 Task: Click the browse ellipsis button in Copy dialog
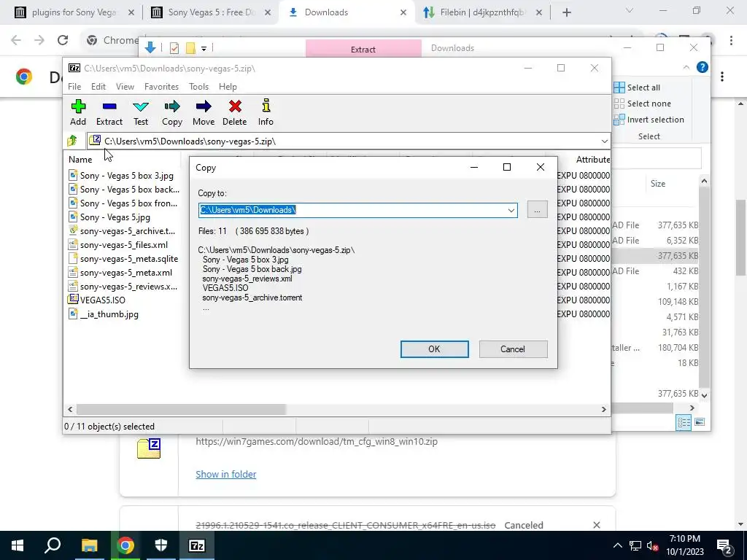point(537,210)
